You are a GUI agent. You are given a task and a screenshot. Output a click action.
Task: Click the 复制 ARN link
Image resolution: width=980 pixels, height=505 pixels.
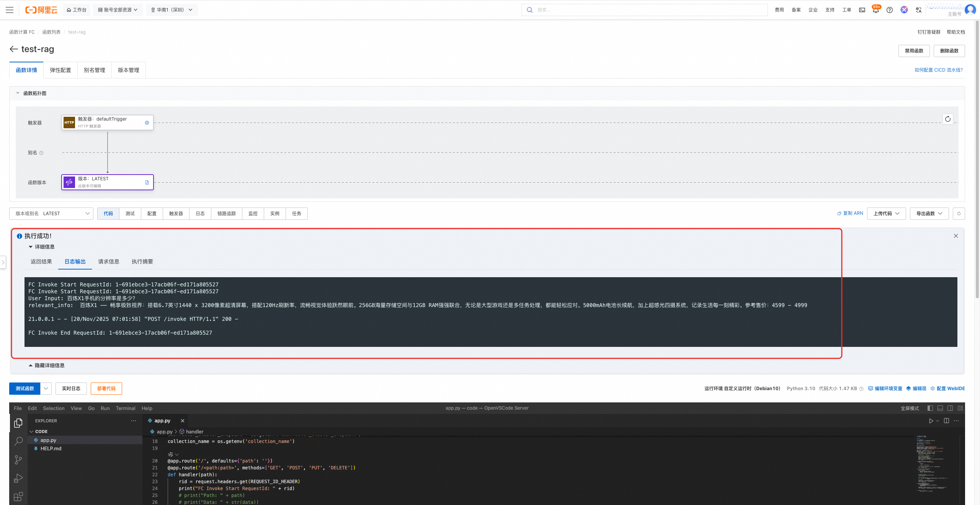tap(850, 213)
